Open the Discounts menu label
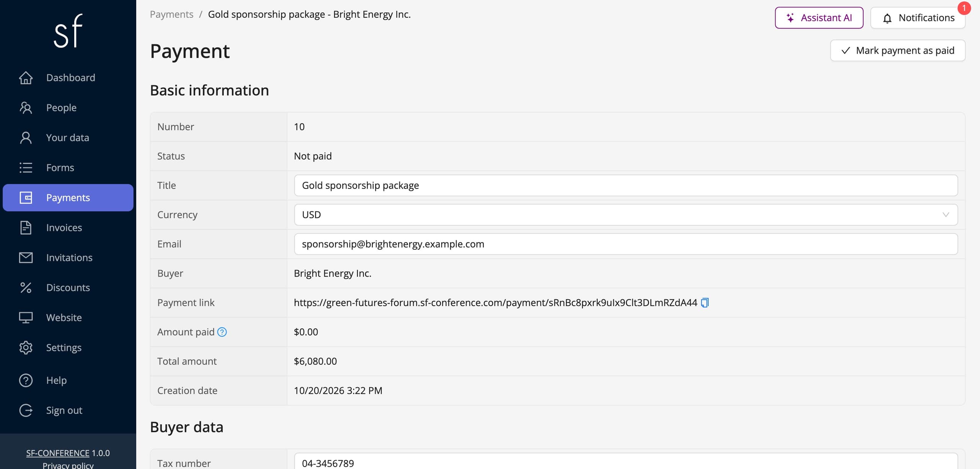Screen dimensions: 980x469 68,287
